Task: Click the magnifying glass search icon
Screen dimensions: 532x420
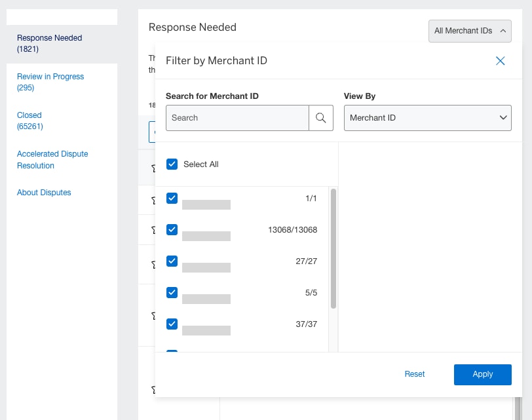Action: (321, 118)
